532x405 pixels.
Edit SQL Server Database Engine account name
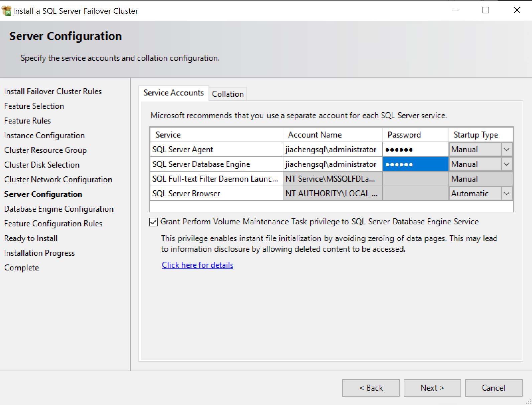pos(332,164)
